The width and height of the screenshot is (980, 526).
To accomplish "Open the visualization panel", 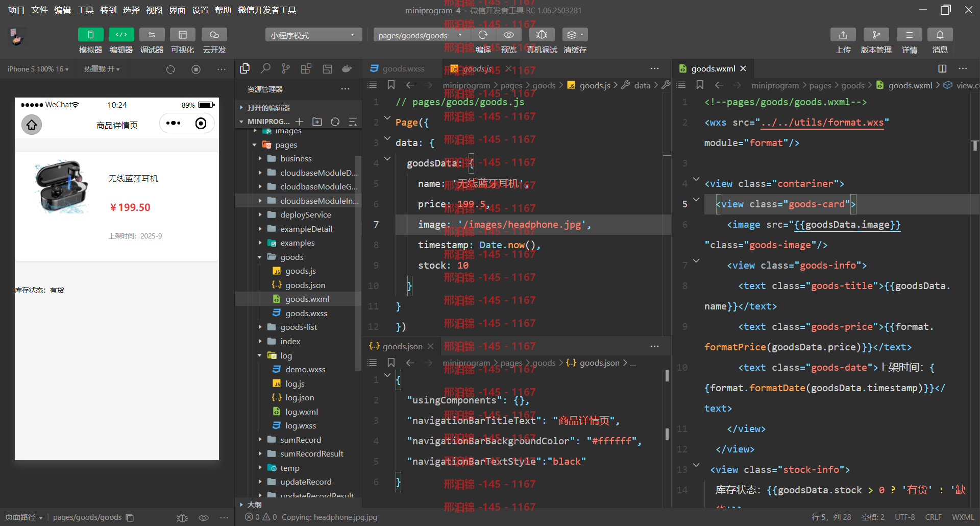I will [x=182, y=35].
